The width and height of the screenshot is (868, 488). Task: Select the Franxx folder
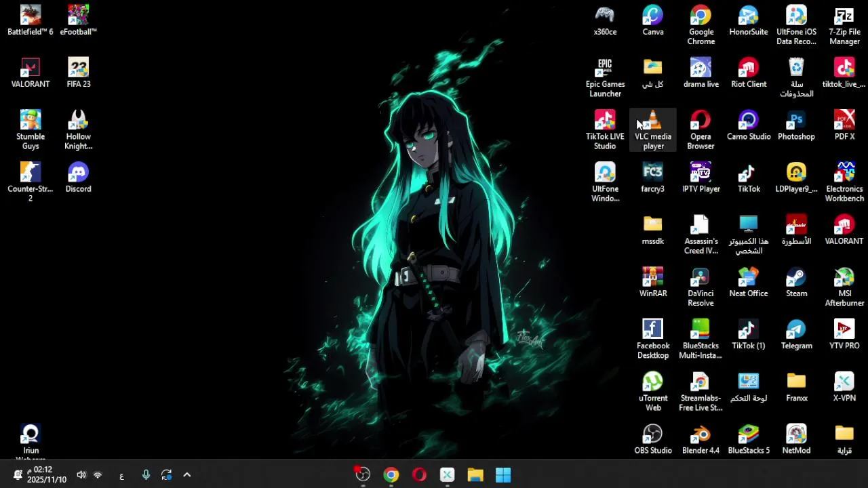(x=797, y=386)
